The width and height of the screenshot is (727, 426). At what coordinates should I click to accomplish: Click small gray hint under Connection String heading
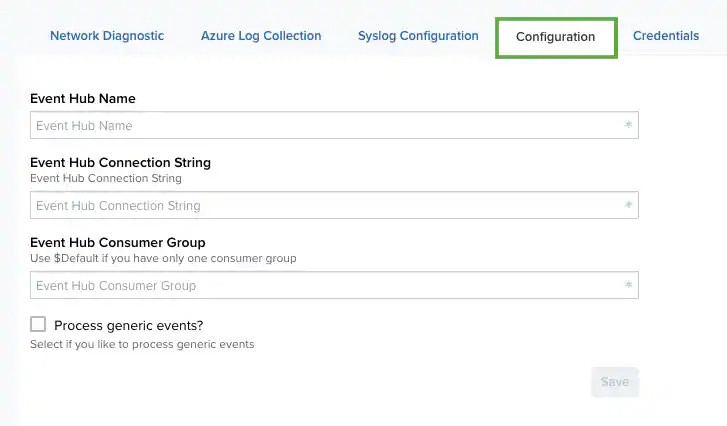(106, 178)
